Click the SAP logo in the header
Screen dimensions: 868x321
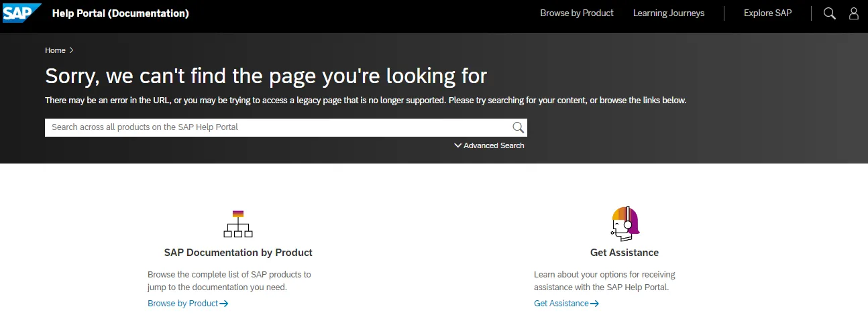click(x=21, y=13)
